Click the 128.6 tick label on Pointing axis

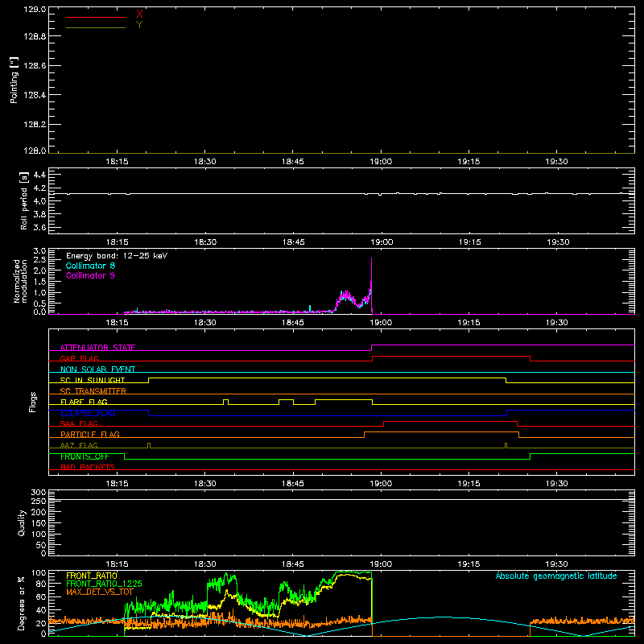click(x=35, y=66)
